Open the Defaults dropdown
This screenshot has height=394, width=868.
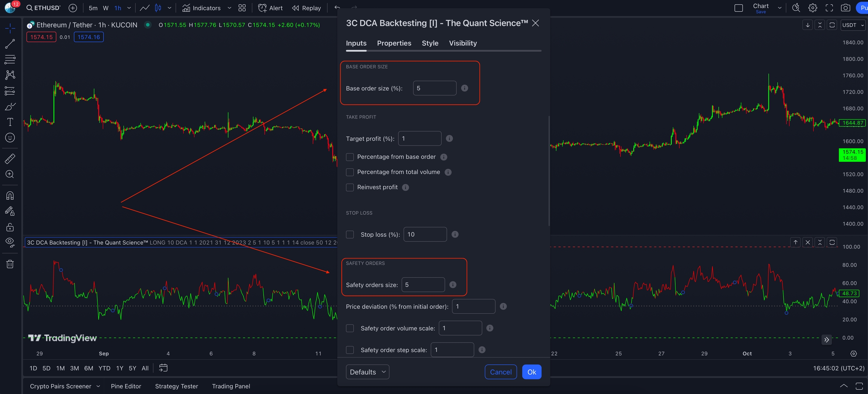click(x=367, y=372)
